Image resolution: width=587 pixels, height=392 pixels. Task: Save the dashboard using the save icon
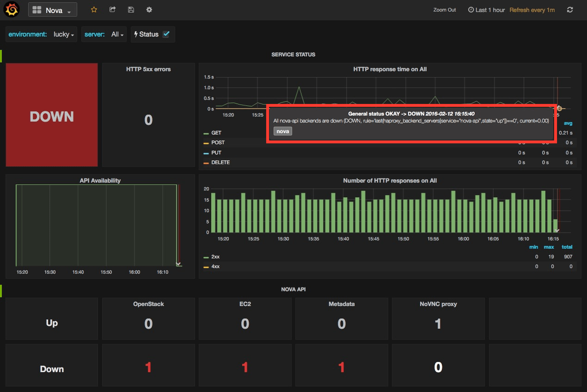pyautogui.click(x=131, y=9)
